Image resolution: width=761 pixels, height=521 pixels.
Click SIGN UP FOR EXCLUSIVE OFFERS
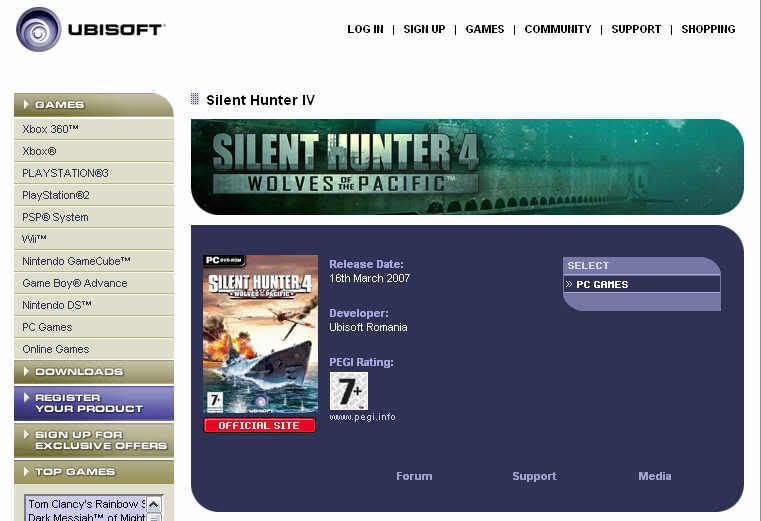(x=94, y=440)
